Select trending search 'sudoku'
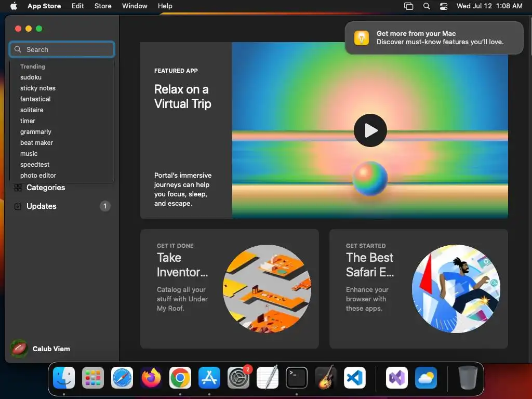 (x=31, y=77)
